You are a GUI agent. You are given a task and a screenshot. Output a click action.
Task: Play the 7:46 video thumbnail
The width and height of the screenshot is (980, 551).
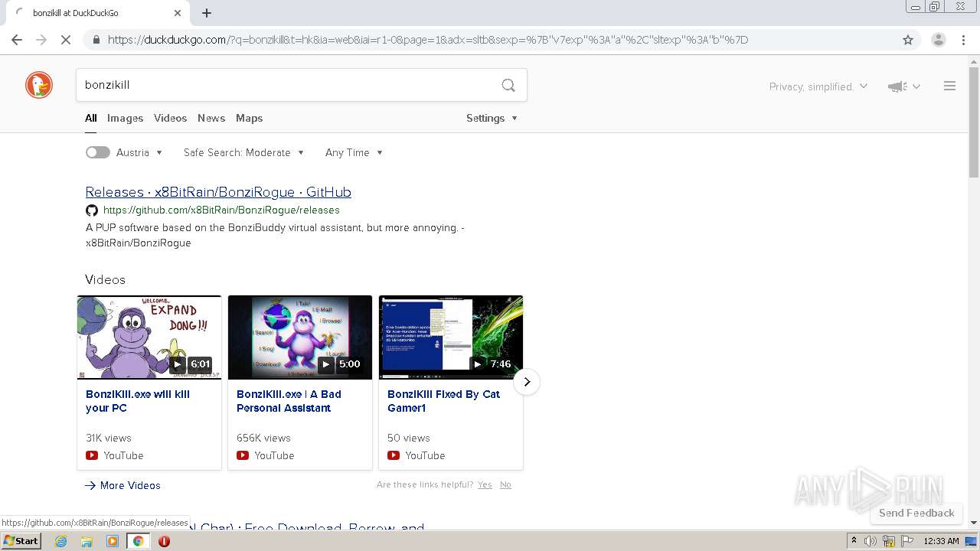pyautogui.click(x=451, y=337)
